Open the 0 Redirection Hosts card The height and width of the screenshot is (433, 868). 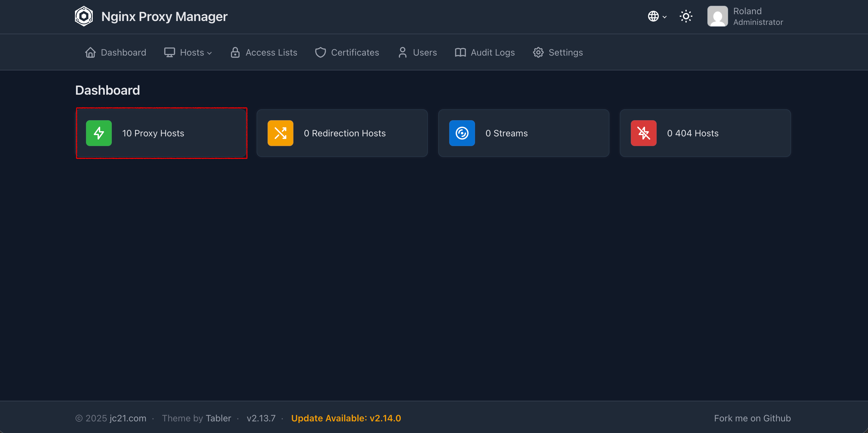coord(342,133)
